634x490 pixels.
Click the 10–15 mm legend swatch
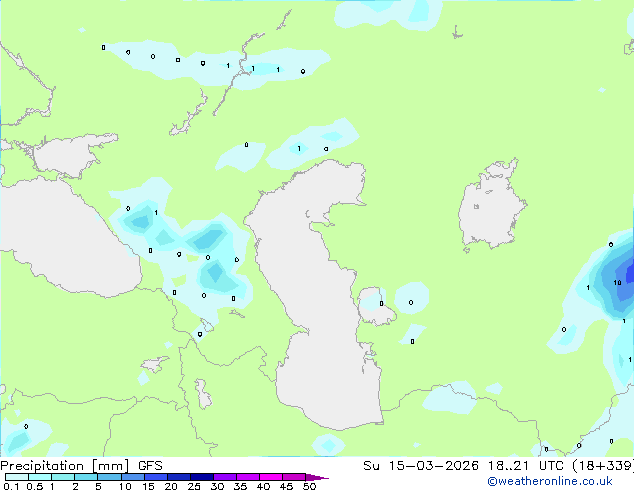pos(132,477)
